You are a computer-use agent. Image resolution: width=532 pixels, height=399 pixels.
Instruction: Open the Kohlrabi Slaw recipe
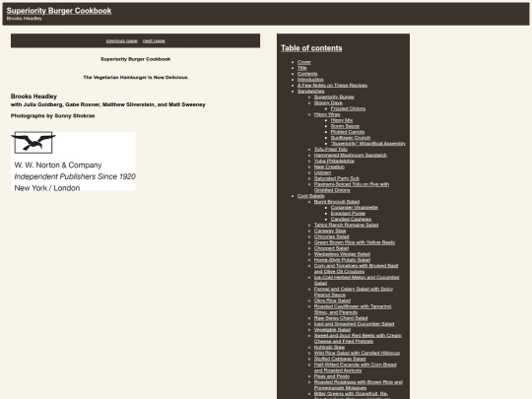point(329,348)
